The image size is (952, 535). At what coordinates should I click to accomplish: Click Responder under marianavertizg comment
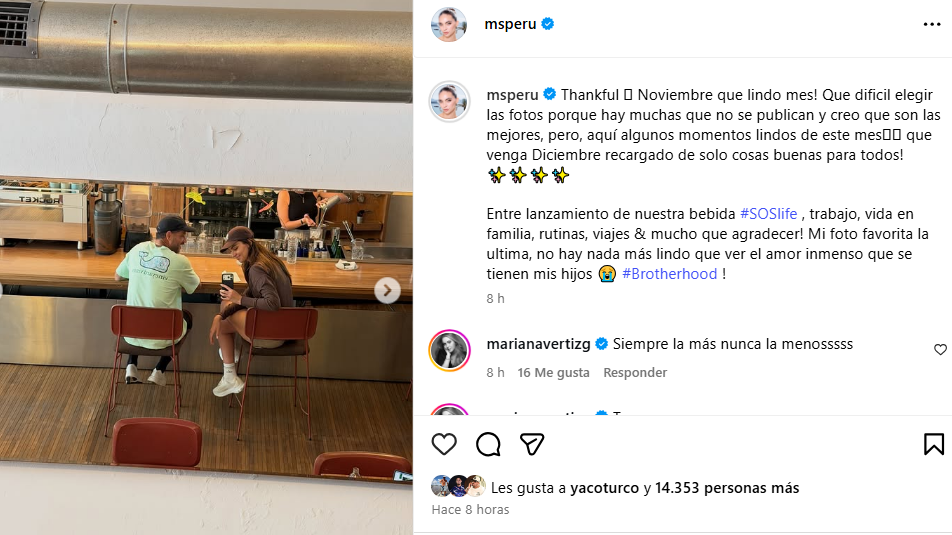[634, 372]
